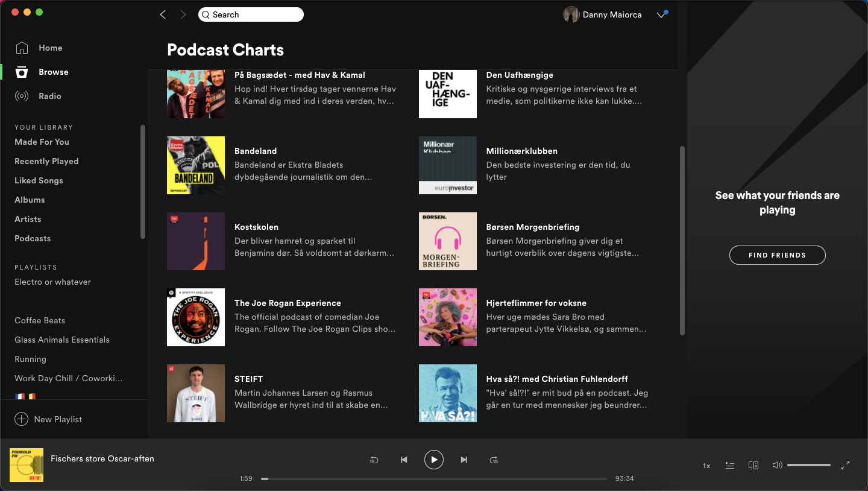
Task: Select Glass Animals Essentials playlist
Action: [62, 340]
